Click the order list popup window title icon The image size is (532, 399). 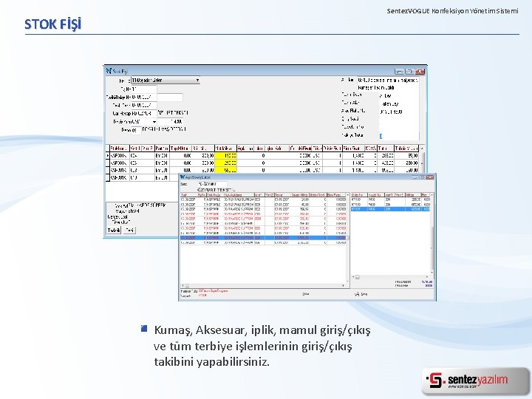183,177
